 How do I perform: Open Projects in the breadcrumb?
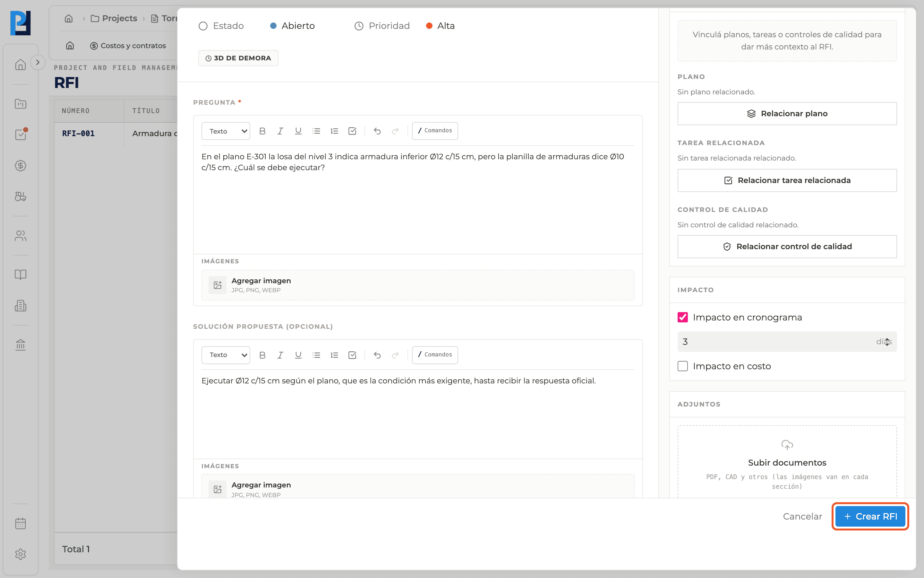(114, 18)
